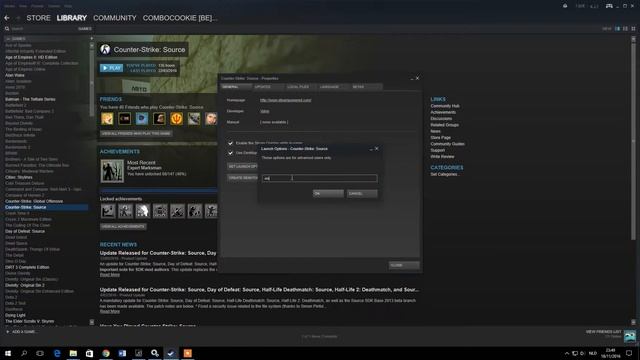Switch to grid view icon

coord(633,29)
